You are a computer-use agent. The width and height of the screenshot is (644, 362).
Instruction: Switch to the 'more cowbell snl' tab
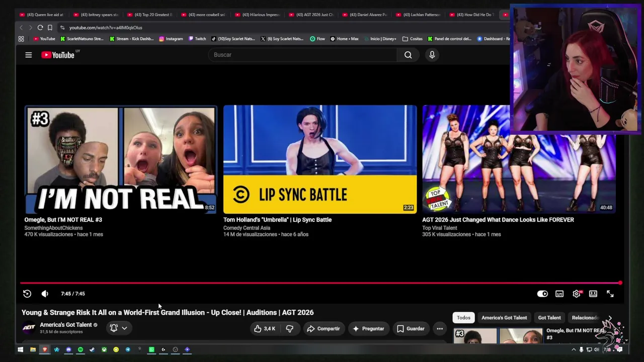(203, 15)
